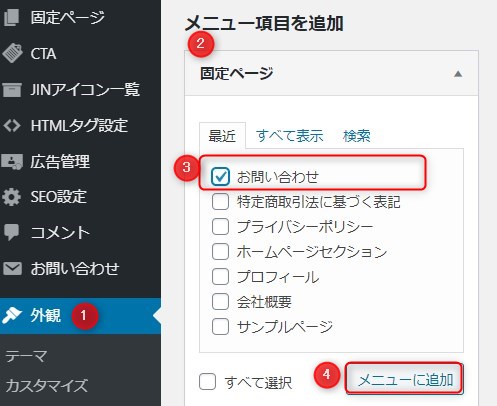Click the 固定ページ pages icon in sidebar
The image size is (497, 406).
click(12, 17)
